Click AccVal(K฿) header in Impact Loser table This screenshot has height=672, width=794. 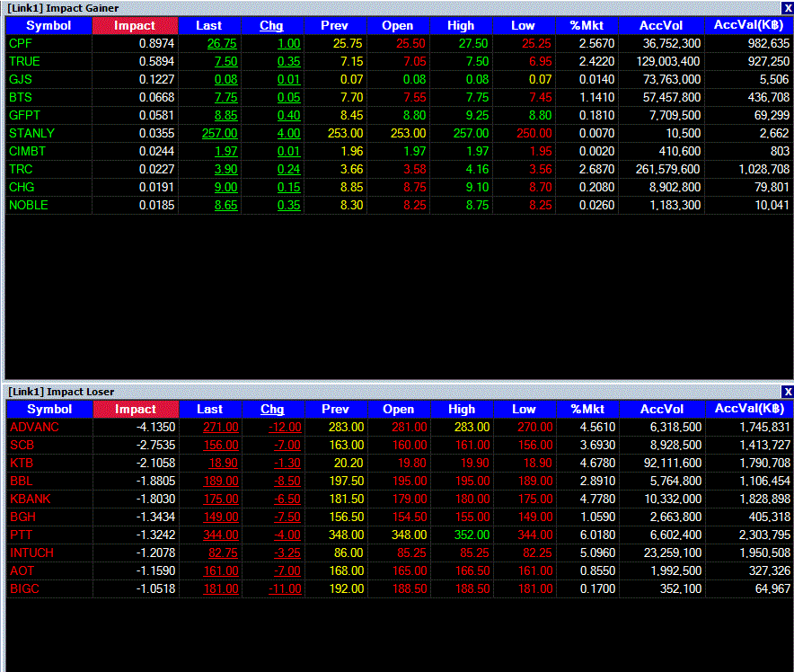750,409
